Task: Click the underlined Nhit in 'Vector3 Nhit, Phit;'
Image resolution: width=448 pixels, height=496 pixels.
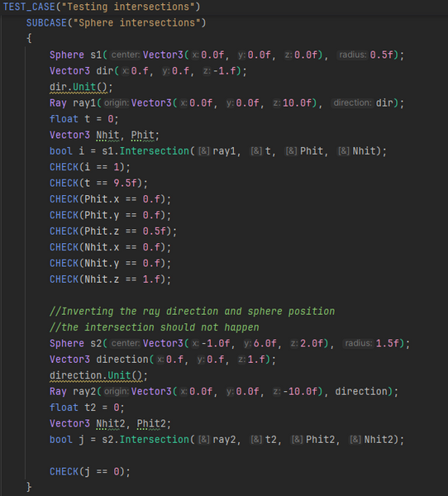Action: click(x=107, y=136)
